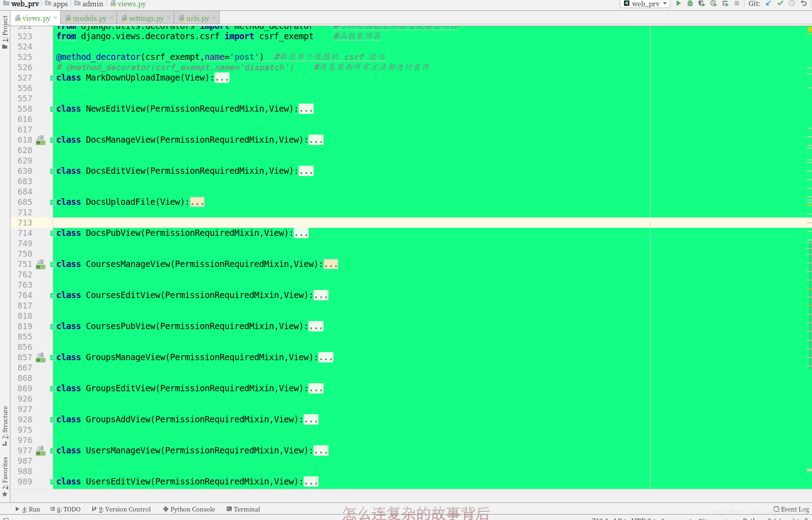Click the apps breadcrumb folder
This screenshot has height=520, width=812.
[57, 4]
